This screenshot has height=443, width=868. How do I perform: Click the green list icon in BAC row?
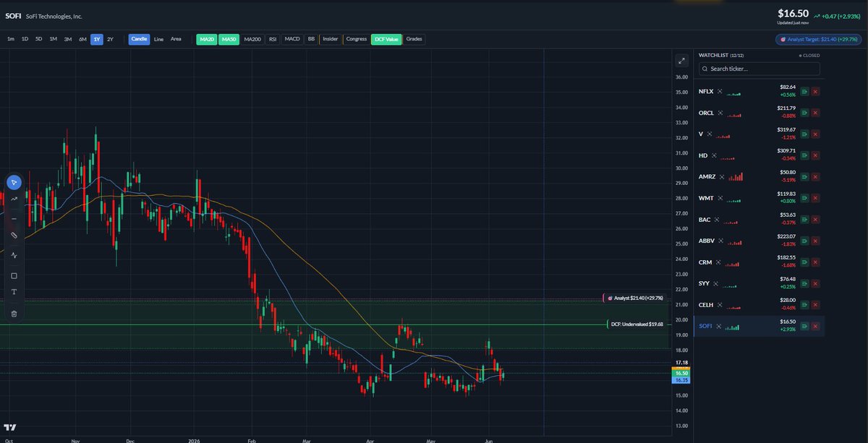pos(804,220)
